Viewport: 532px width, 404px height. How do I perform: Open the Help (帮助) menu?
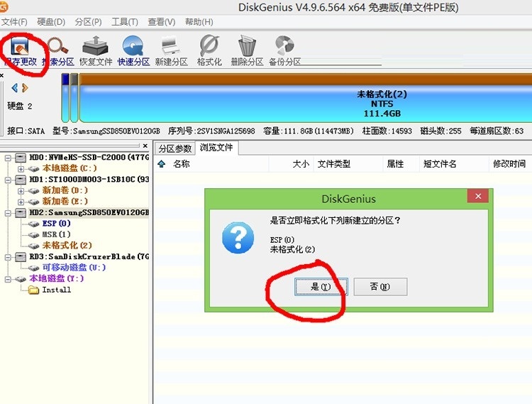click(x=199, y=22)
